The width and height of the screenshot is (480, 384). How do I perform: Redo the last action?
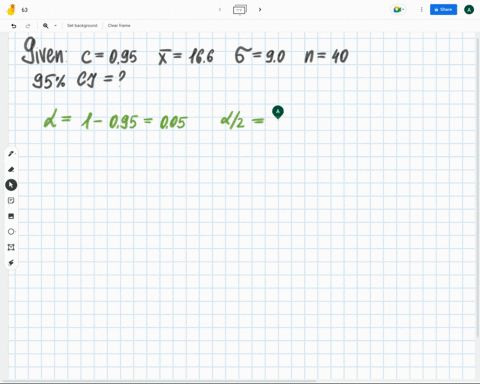28,26
